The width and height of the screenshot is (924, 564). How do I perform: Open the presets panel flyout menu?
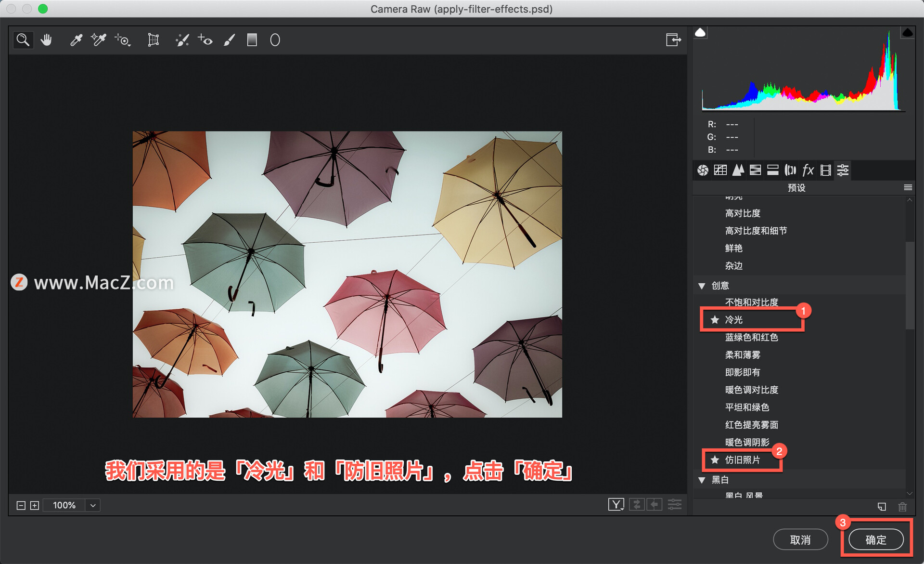pos(908,187)
